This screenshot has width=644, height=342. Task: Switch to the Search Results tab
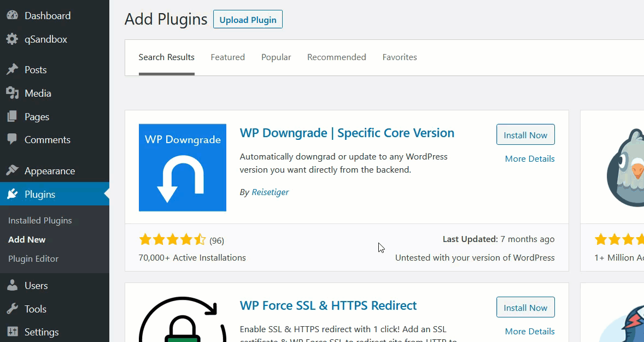(166, 57)
